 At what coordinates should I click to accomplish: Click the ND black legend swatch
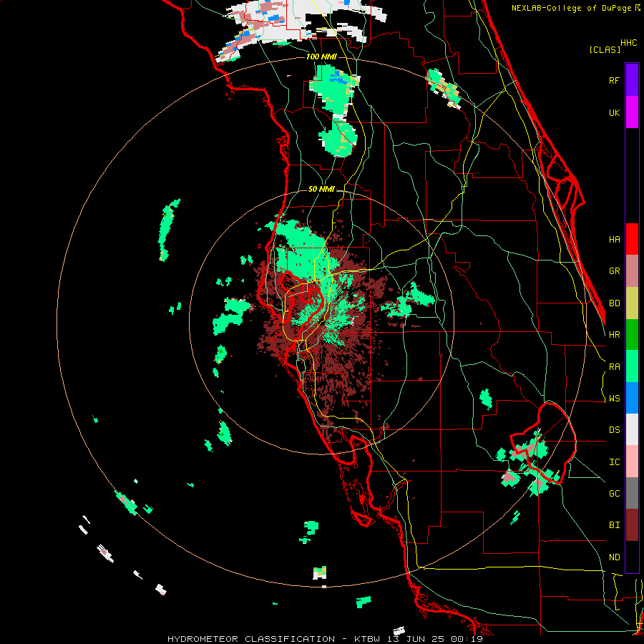(632, 557)
